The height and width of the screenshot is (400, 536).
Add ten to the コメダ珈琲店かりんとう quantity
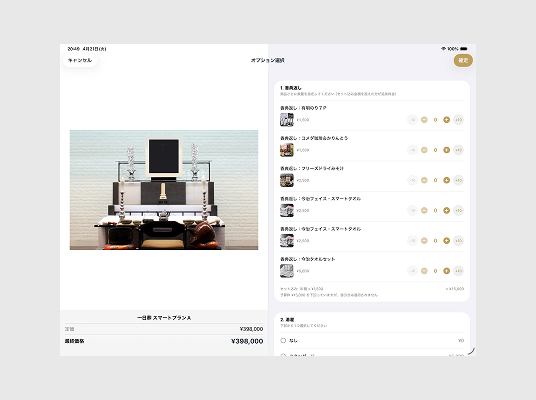(x=458, y=150)
